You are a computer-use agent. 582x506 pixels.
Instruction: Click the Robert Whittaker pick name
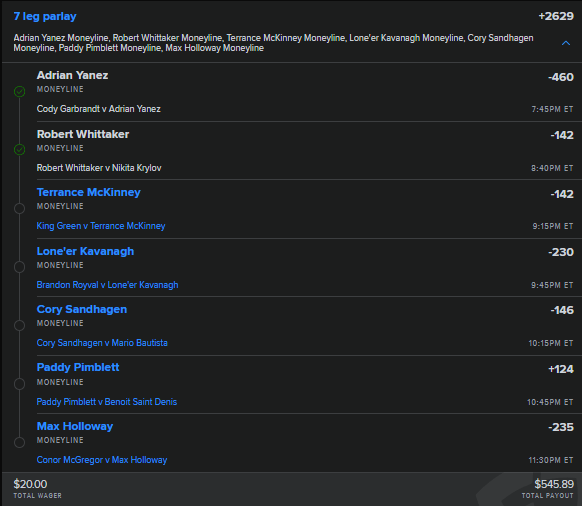coord(83,134)
